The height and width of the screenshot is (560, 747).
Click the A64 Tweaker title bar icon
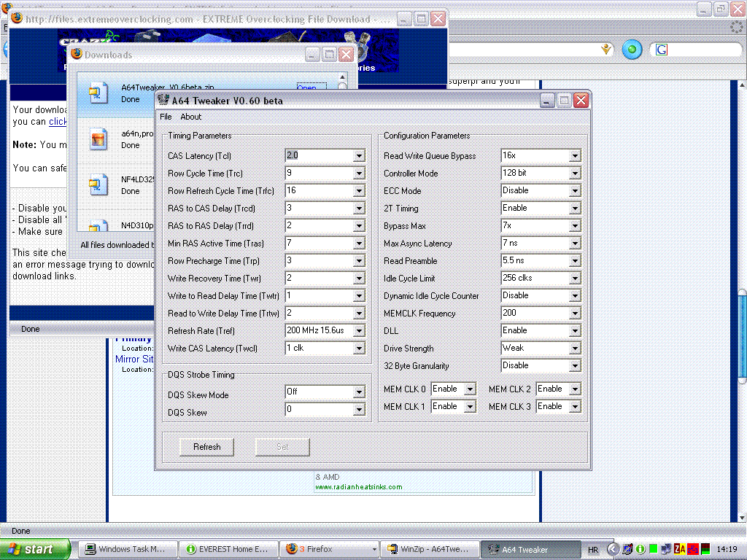(x=163, y=101)
